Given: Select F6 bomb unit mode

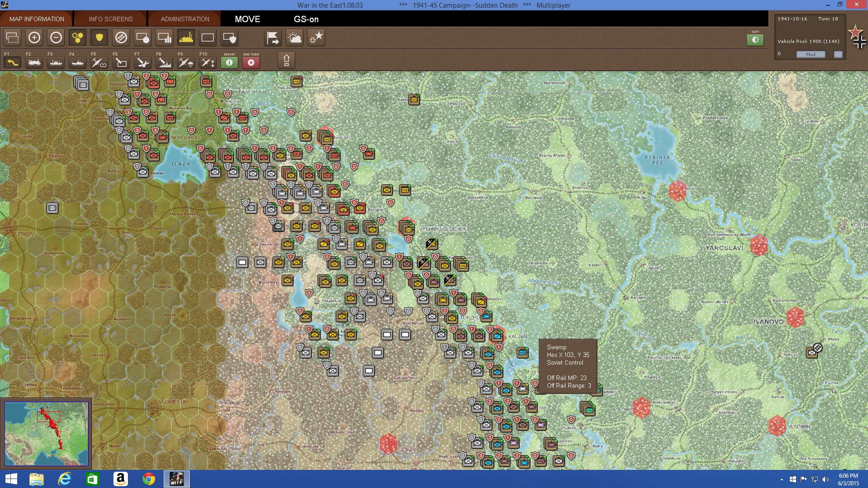Looking at the screenshot, I should pyautogui.click(x=121, y=62).
